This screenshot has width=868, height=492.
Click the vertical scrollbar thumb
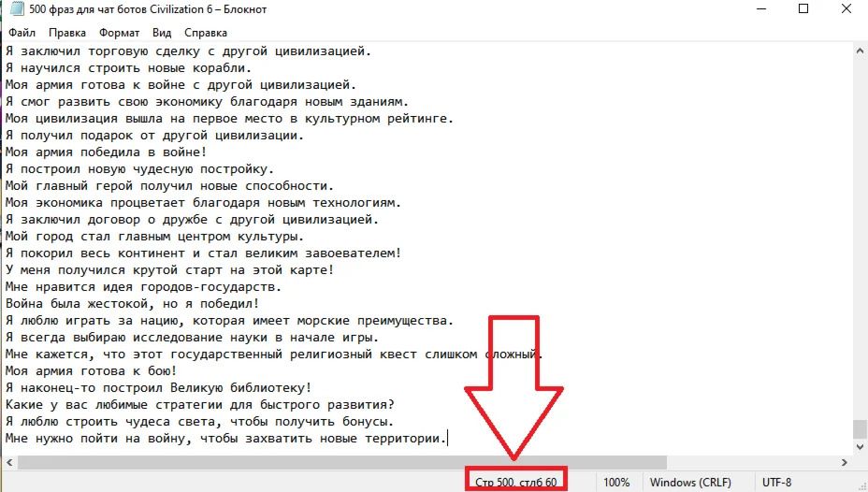pos(860,428)
